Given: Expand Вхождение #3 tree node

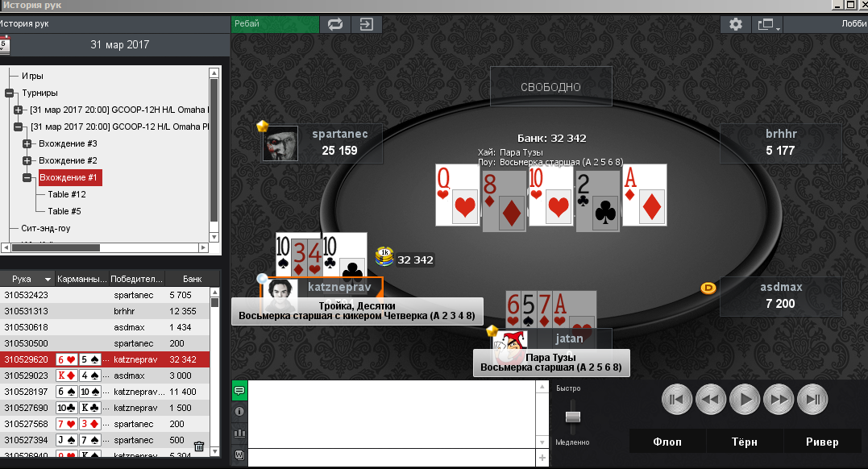Looking at the screenshot, I should click(27, 143).
